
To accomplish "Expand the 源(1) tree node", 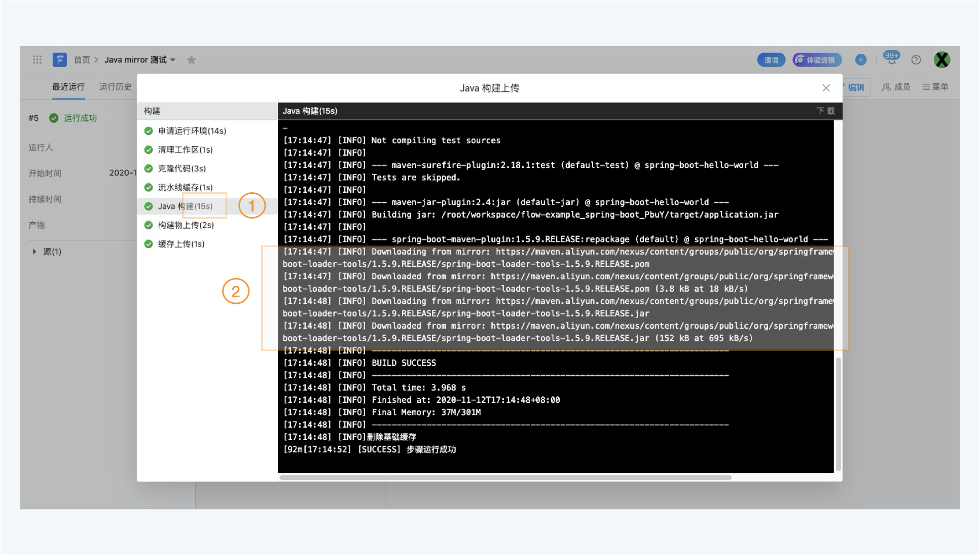I will 34,252.
